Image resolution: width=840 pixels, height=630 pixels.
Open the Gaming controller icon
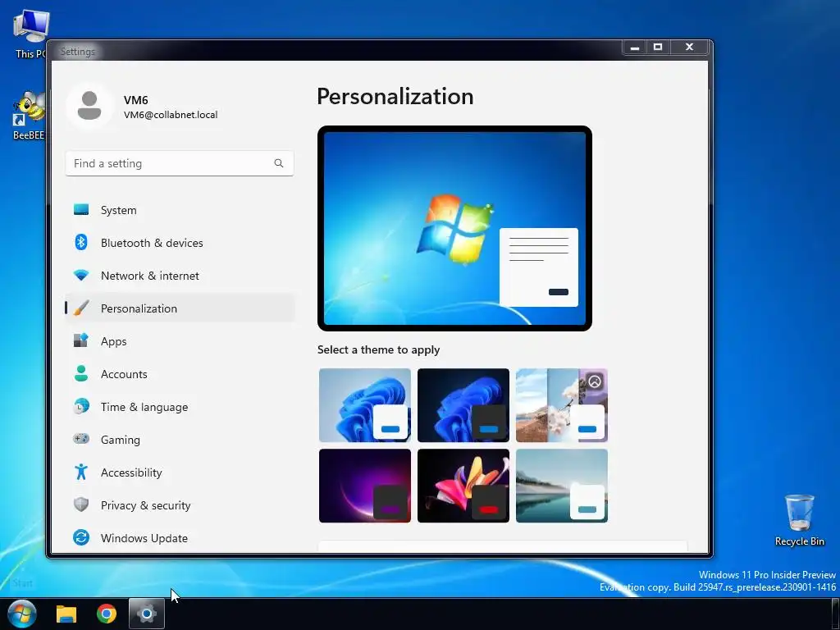click(81, 439)
